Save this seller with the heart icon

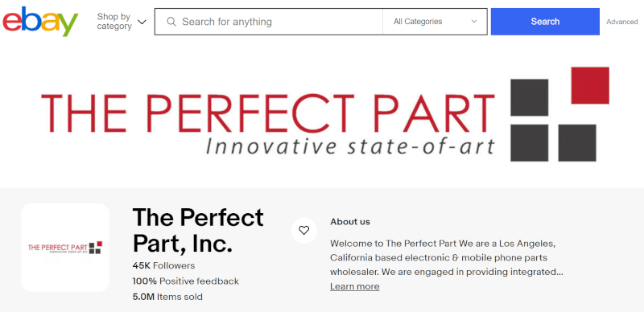(304, 230)
